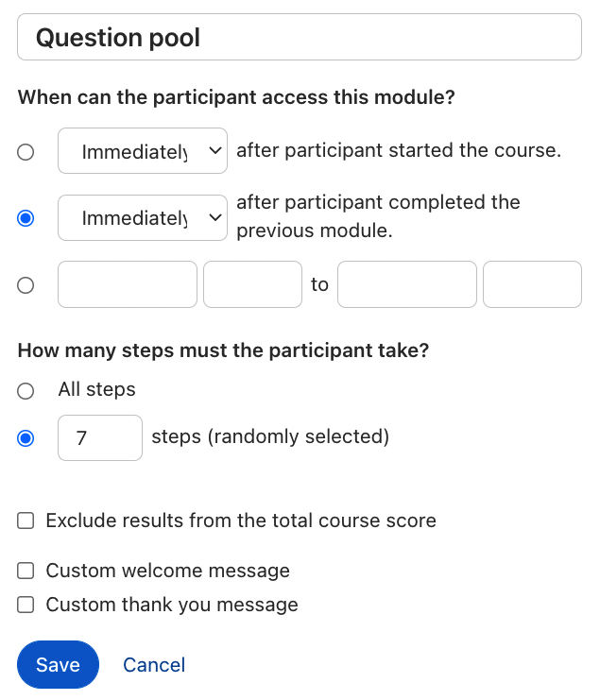
Task: Click the first empty field of the date range
Action: click(x=128, y=284)
